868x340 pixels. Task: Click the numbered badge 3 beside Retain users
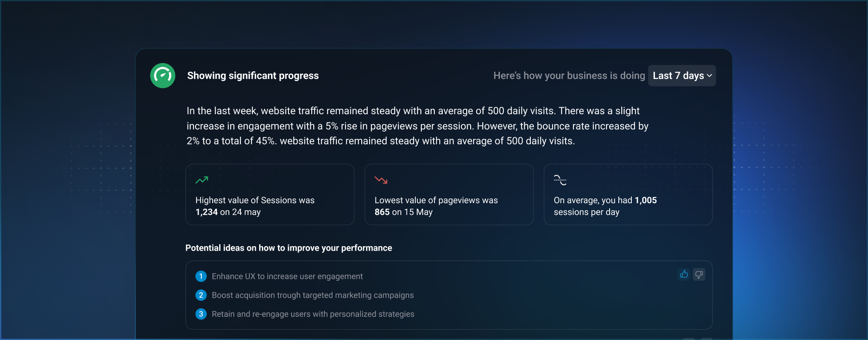200,314
